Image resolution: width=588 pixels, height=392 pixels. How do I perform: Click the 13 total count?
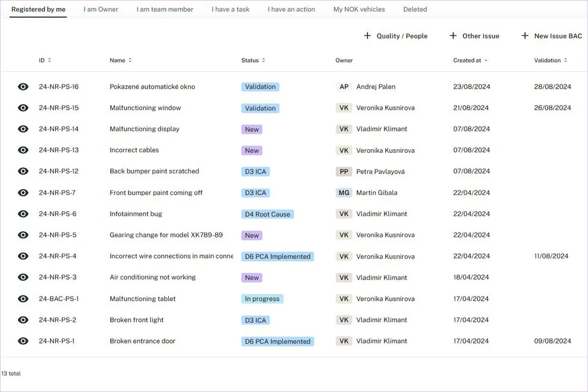tap(11, 373)
